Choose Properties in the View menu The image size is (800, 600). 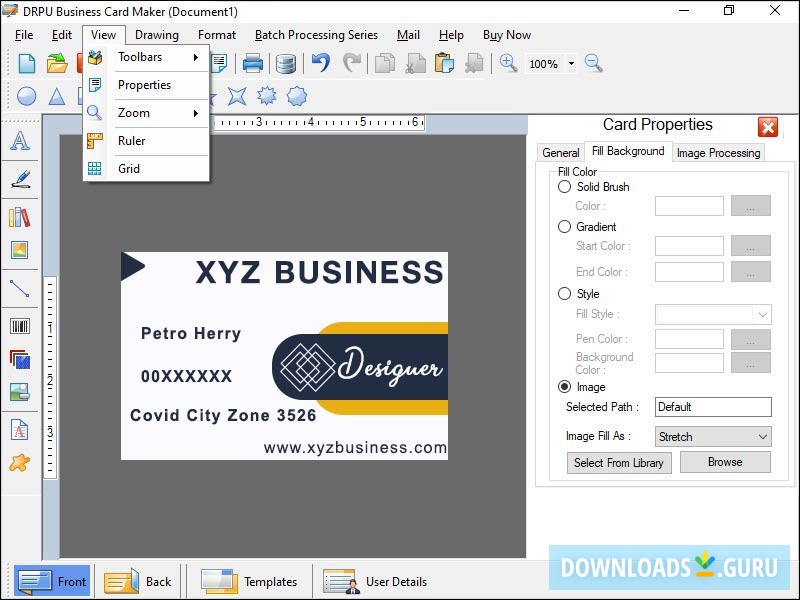(x=146, y=85)
